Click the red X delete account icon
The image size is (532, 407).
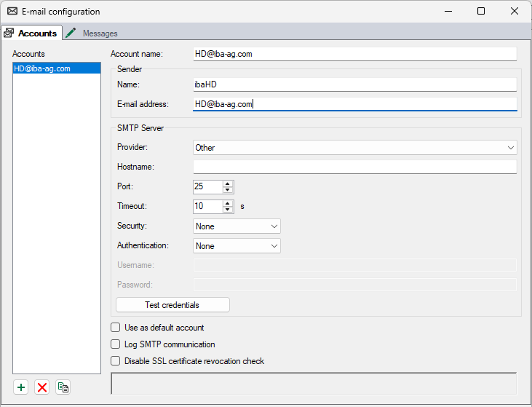click(42, 387)
